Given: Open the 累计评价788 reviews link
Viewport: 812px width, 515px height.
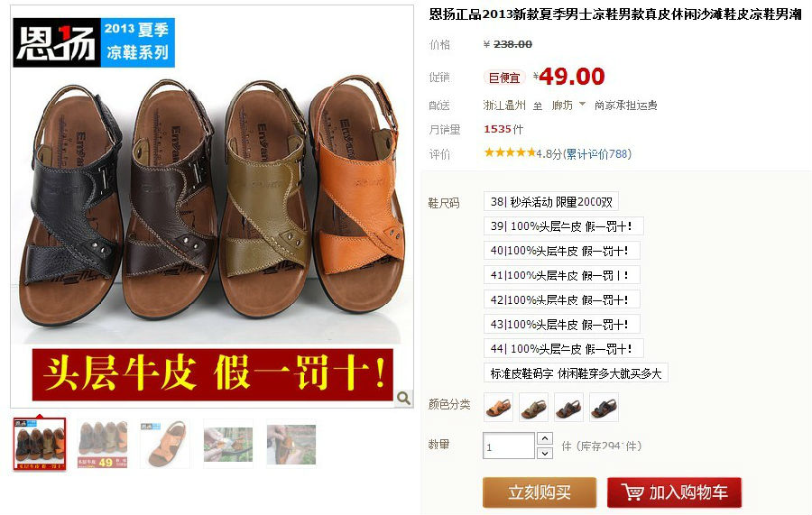Looking at the screenshot, I should (596, 153).
